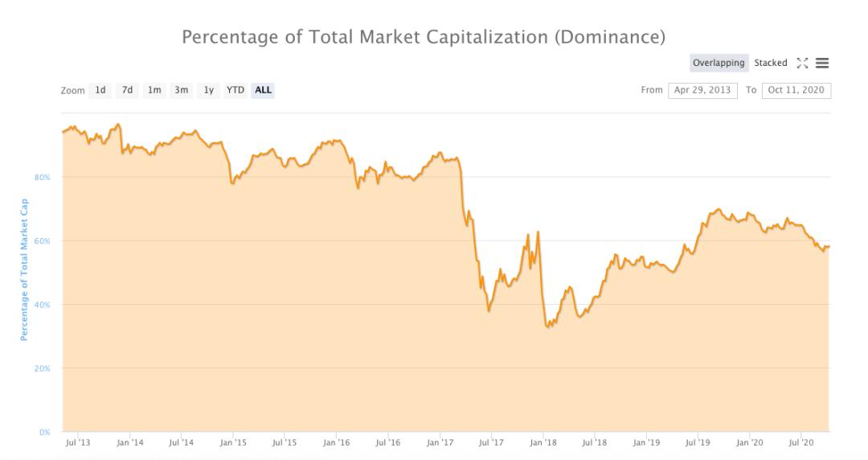Zoom chart to 1y range

tap(209, 90)
